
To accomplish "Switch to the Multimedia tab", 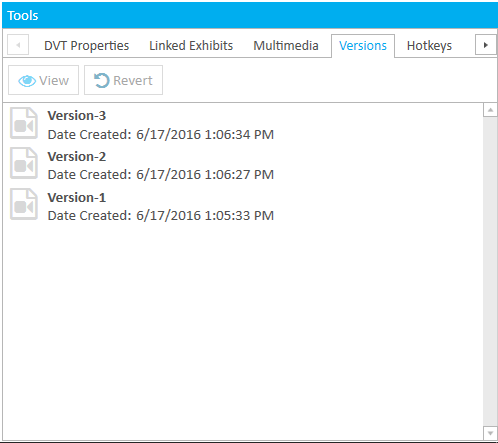I will pyautogui.click(x=286, y=46).
